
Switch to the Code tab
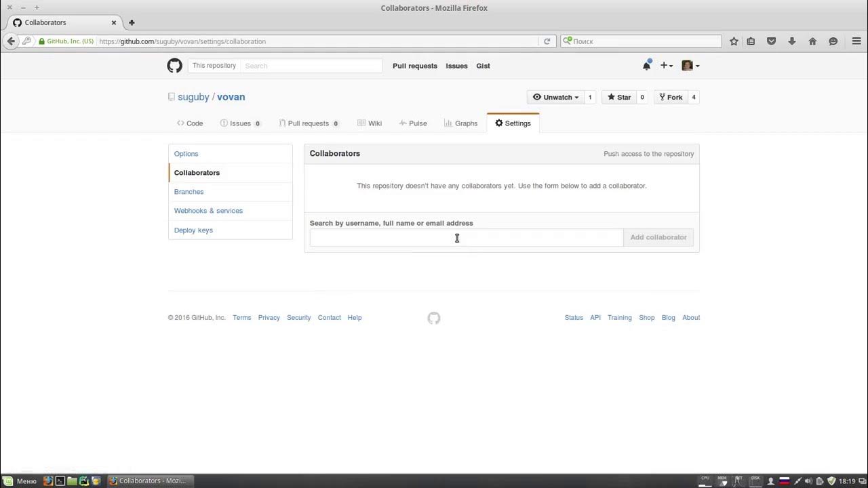tap(190, 123)
